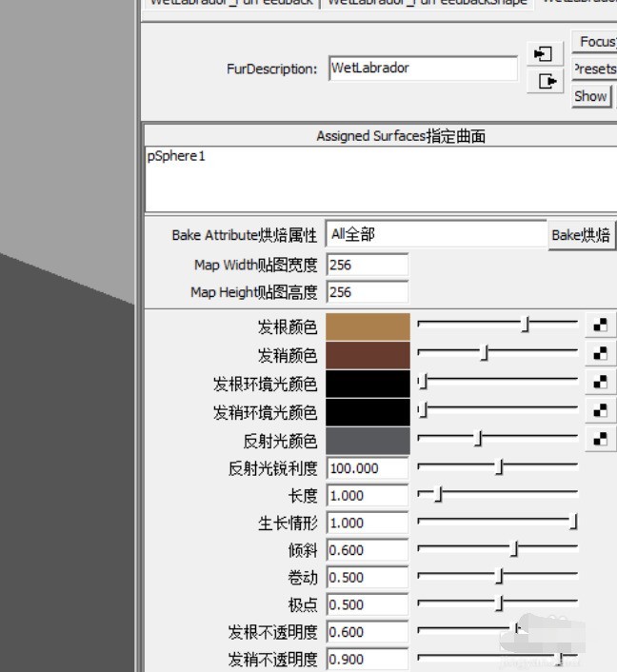This screenshot has width=617, height=672.
Task: Click the Show button
Action: click(x=590, y=96)
